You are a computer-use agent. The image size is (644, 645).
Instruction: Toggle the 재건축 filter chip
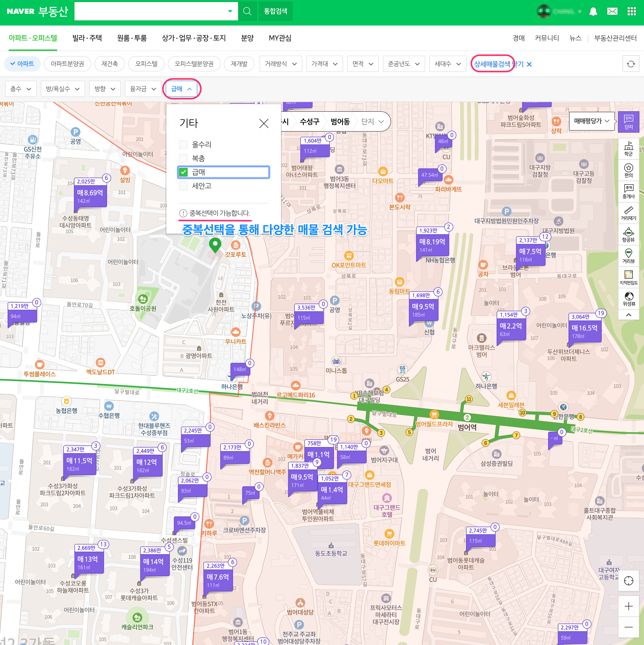coord(109,64)
